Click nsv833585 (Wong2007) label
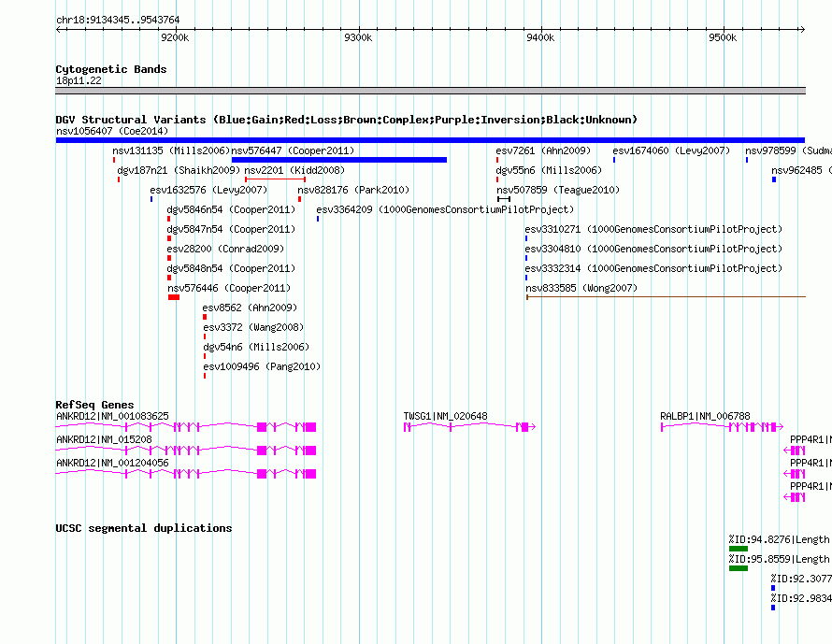 581,288
